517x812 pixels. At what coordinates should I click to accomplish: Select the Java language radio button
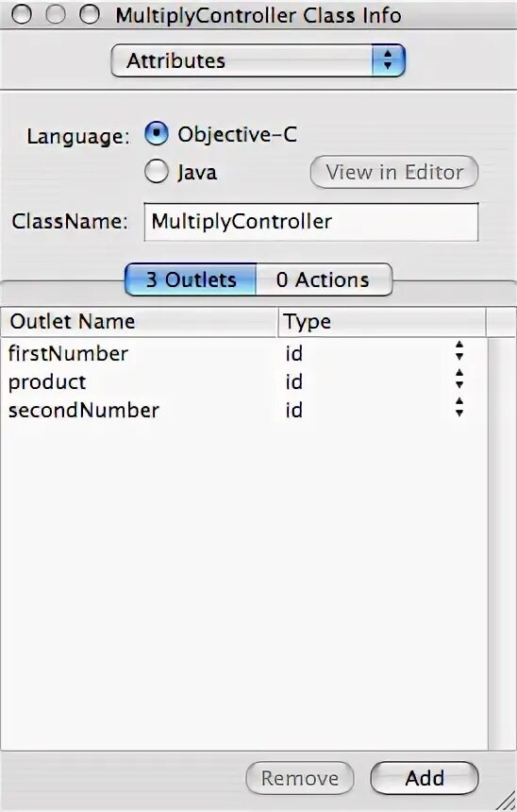157,172
